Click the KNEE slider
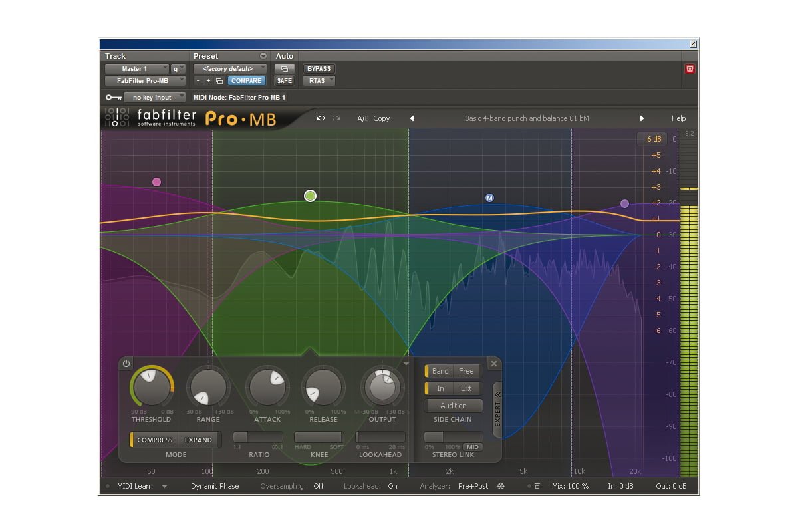The height and width of the screenshot is (532, 798). [x=319, y=437]
